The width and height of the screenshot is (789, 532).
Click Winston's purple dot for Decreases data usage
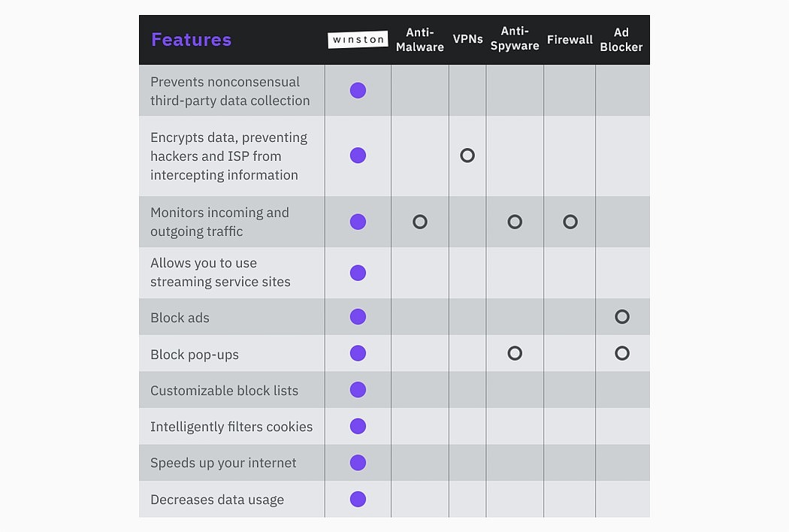(358, 499)
